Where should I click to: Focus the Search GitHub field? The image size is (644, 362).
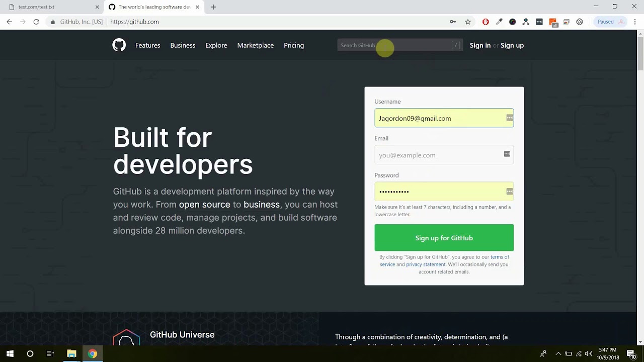click(400, 45)
